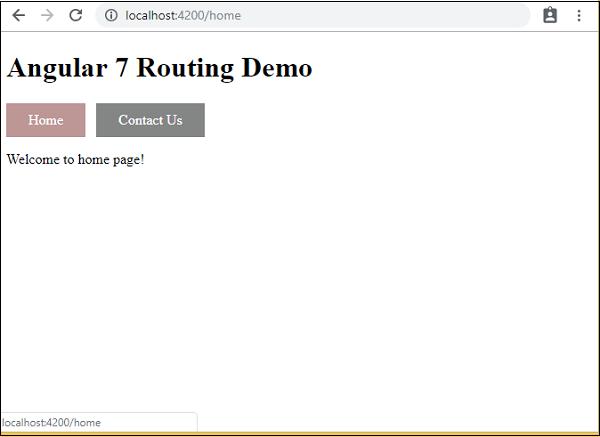Click the word "Demo" in the heading
This screenshot has width=600, height=437.
tap(276, 68)
